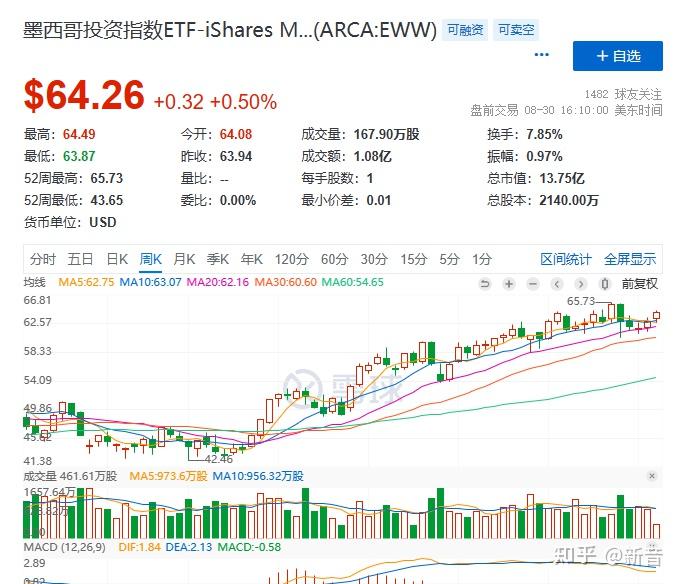The image size is (680, 584).
Task: Switch to the 年K chart tab
Action: (x=252, y=259)
